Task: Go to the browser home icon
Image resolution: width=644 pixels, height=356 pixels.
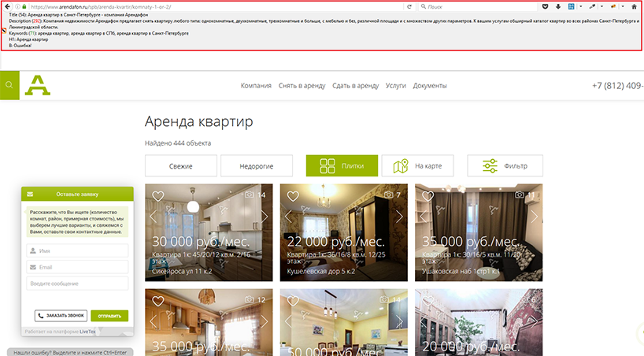Action: pyautogui.click(x=634, y=6)
